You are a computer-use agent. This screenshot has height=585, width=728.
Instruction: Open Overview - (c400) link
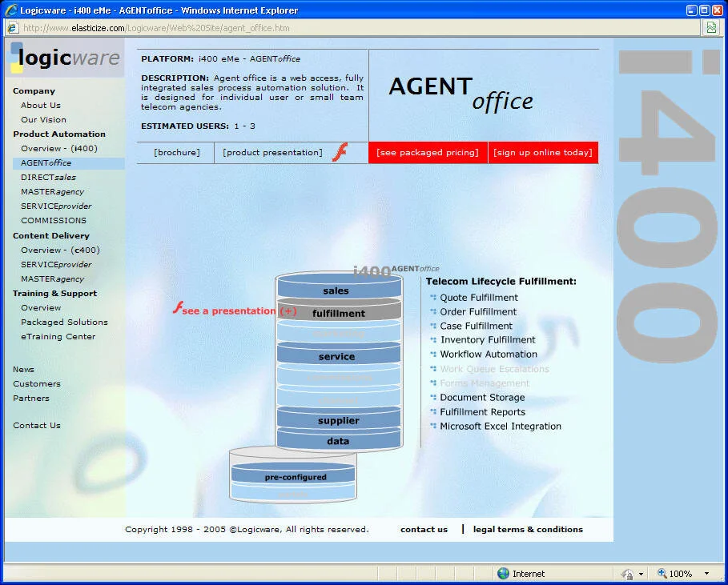coord(60,250)
